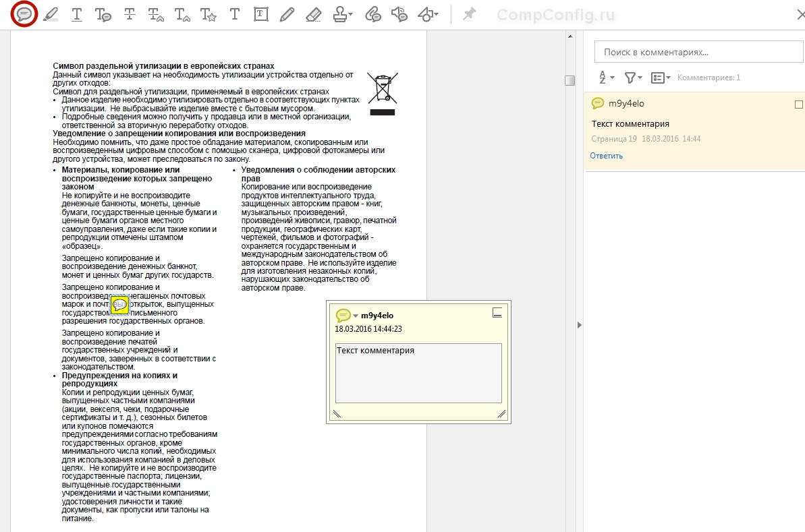
Task: Minimize the pop-up note window
Action: 497,312
